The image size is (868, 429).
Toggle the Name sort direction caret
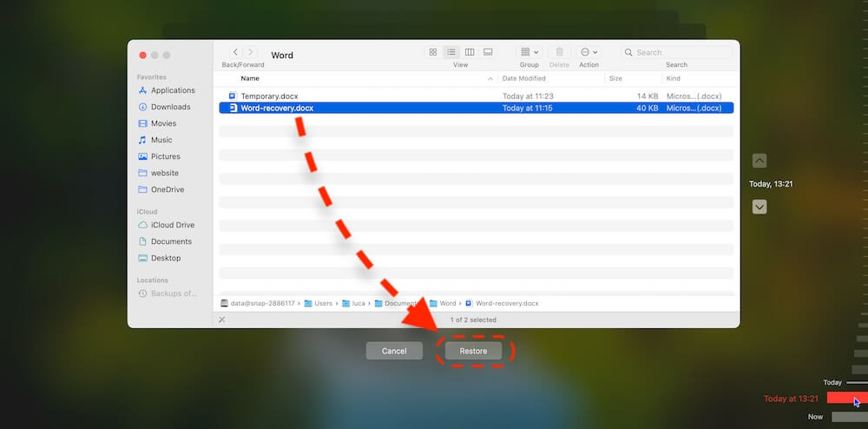point(490,79)
